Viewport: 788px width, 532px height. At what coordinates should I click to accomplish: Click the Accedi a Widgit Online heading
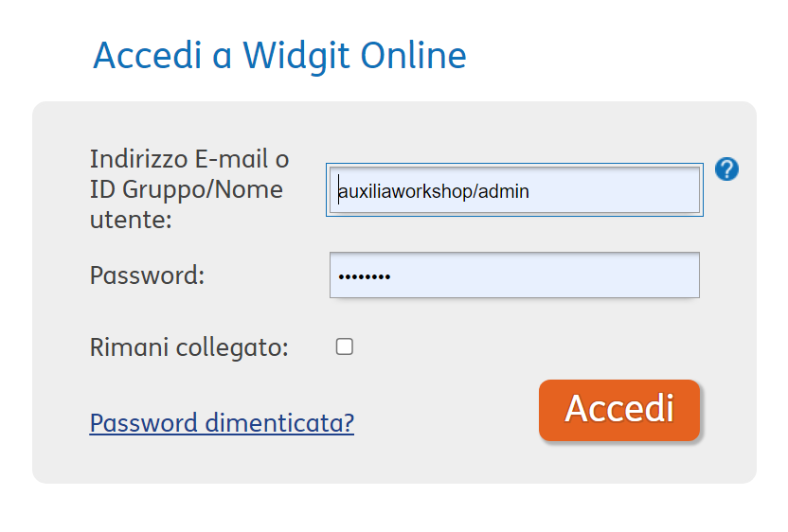(x=280, y=55)
